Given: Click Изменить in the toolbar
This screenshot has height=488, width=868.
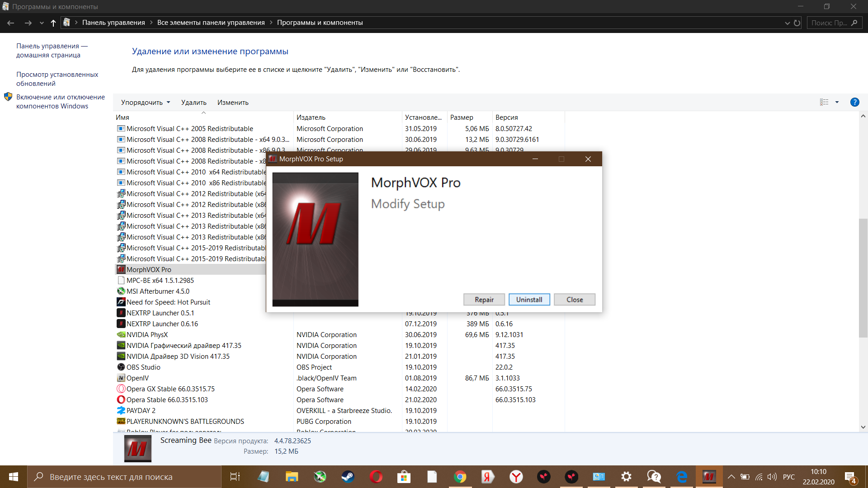Looking at the screenshot, I should [x=233, y=103].
